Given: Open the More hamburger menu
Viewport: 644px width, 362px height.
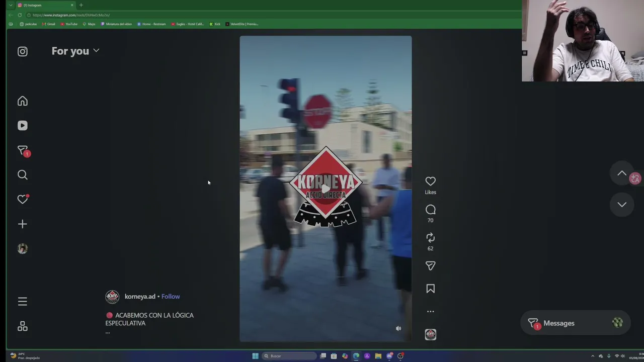Looking at the screenshot, I should click(23, 302).
